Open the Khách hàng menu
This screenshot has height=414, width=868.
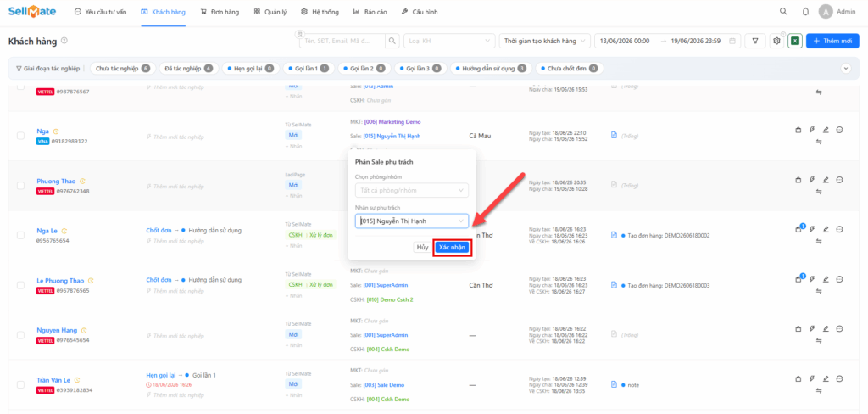164,12
